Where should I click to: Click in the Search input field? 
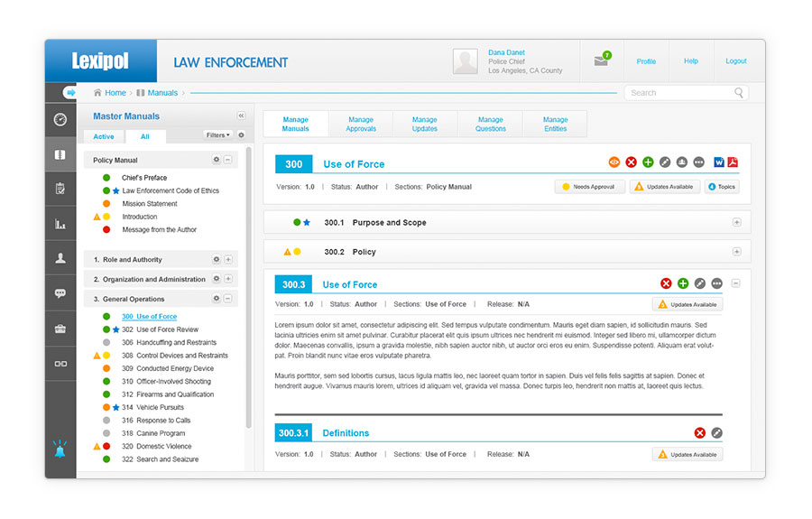[686, 93]
